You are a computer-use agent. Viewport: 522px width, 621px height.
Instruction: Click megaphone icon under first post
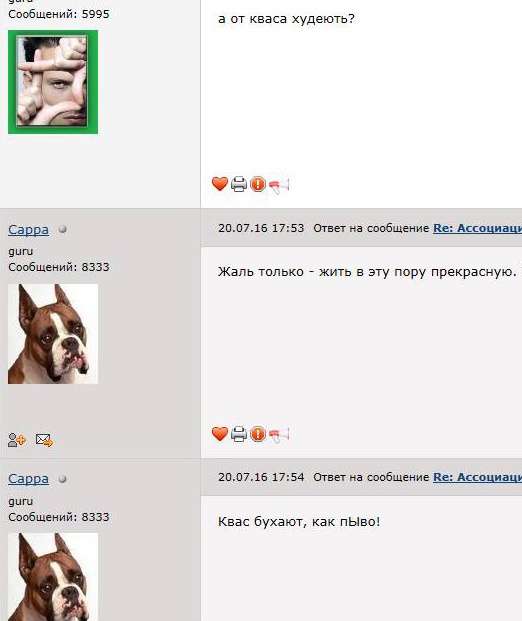(279, 185)
